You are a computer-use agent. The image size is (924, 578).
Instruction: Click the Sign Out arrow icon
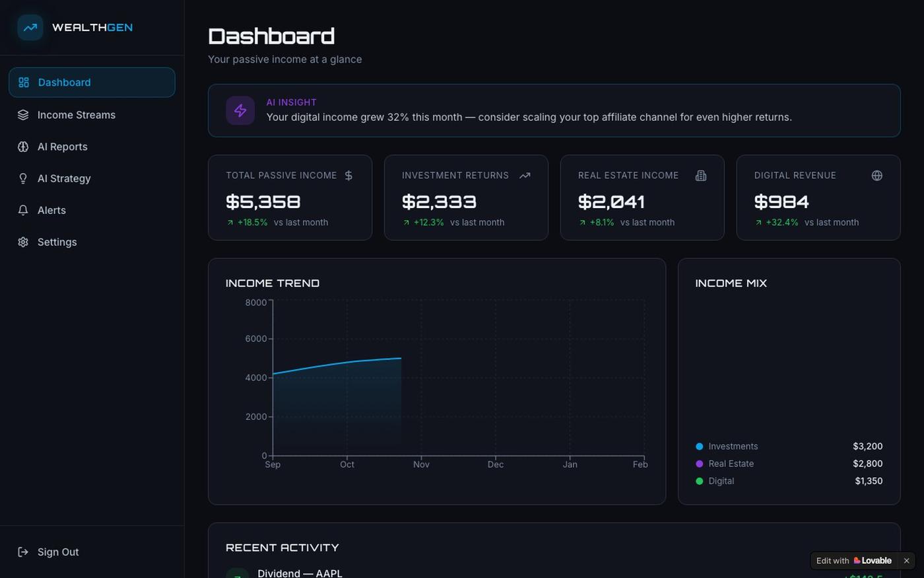click(23, 552)
